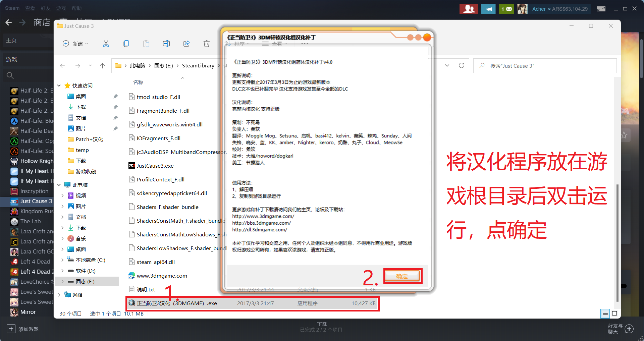
Task: Open Steam friends activity icon in title bar
Action: (469, 9)
